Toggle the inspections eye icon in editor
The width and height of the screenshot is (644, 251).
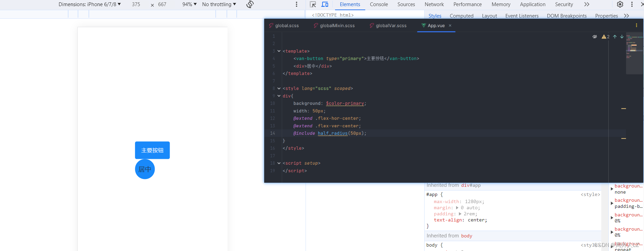point(594,37)
